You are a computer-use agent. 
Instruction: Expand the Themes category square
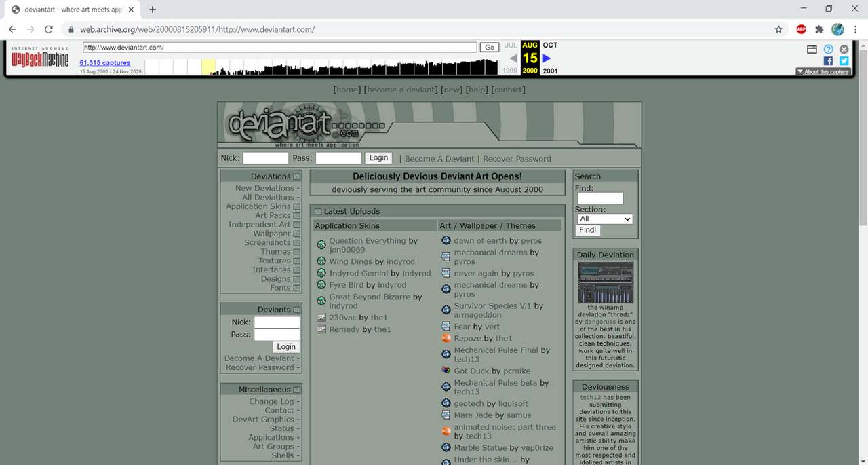coord(297,252)
